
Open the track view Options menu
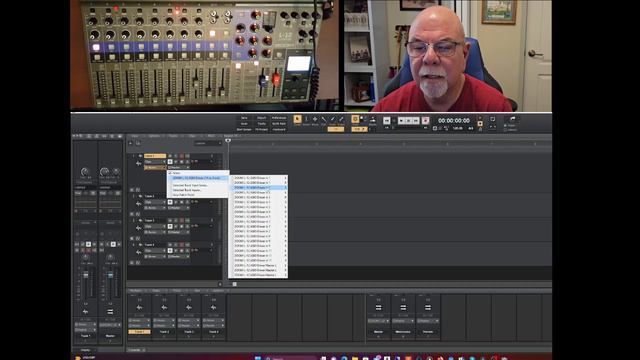point(154,136)
